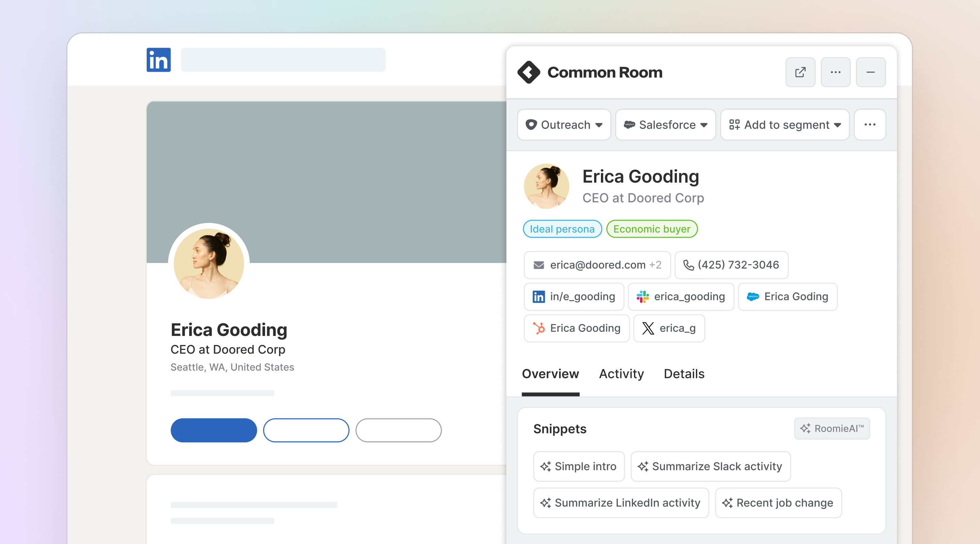This screenshot has height=544, width=980.
Task: Open the Details tab
Action: click(x=684, y=374)
